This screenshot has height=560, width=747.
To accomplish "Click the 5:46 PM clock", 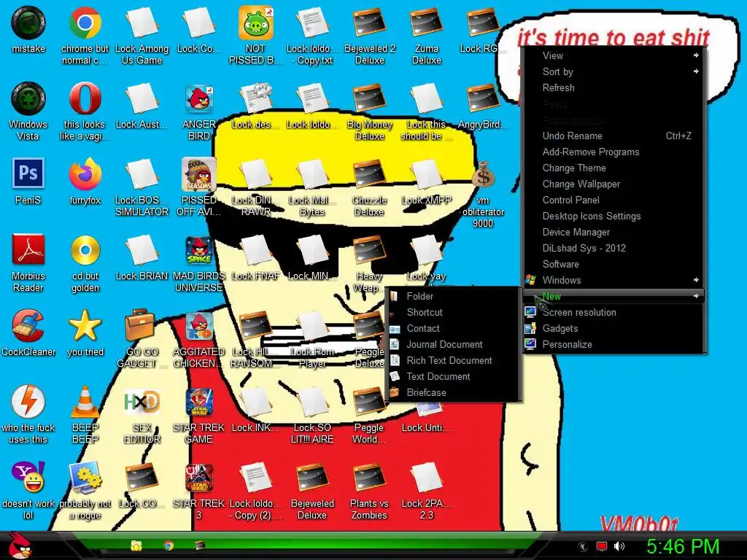I will pyautogui.click(x=683, y=546).
